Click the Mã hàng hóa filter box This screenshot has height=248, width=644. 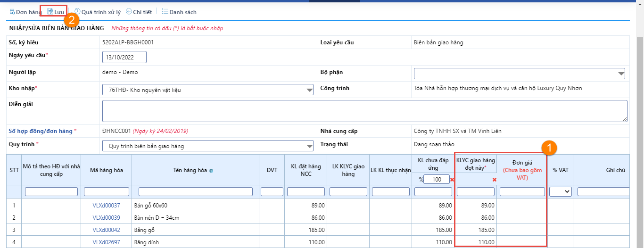(107, 191)
